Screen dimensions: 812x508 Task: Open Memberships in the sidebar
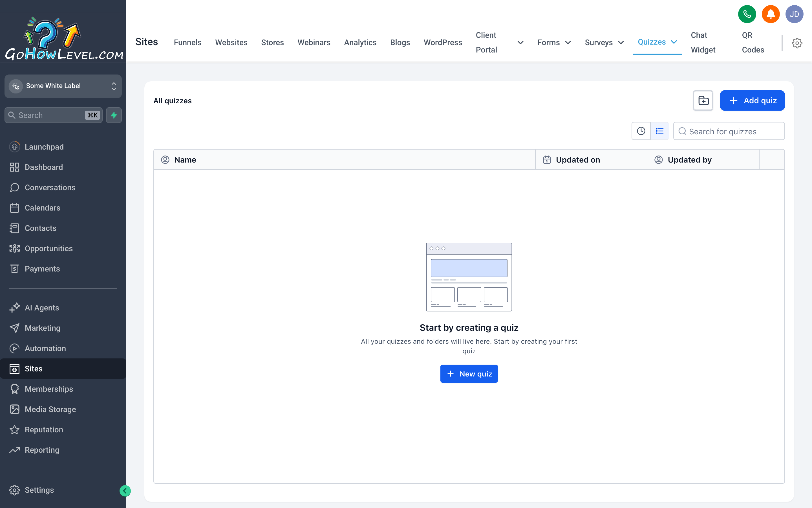point(63,389)
